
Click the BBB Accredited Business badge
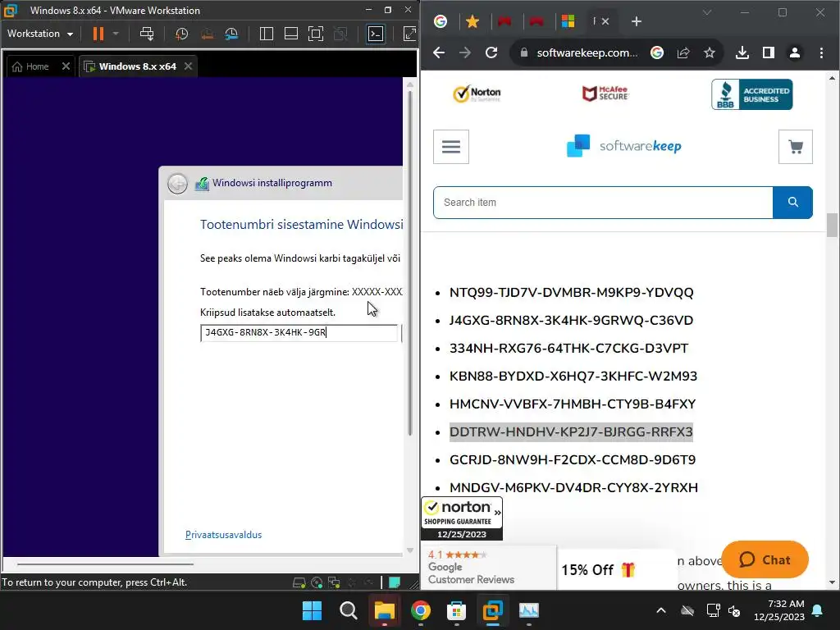pyautogui.click(x=751, y=94)
